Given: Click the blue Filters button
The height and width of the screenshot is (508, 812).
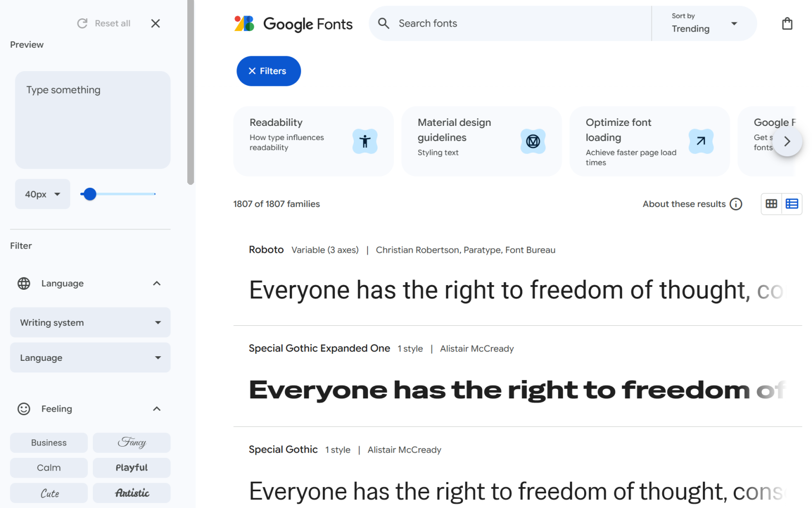Looking at the screenshot, I should pos(268,71).
